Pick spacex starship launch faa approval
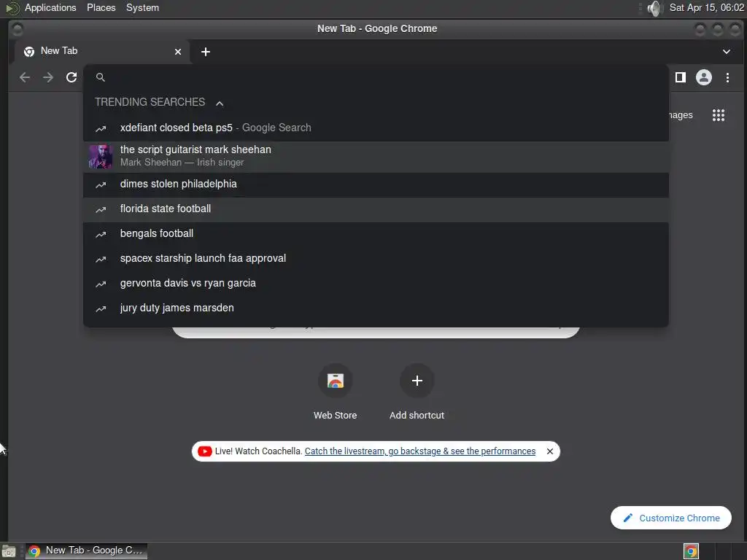747x560 pixels. pos(376,259)
